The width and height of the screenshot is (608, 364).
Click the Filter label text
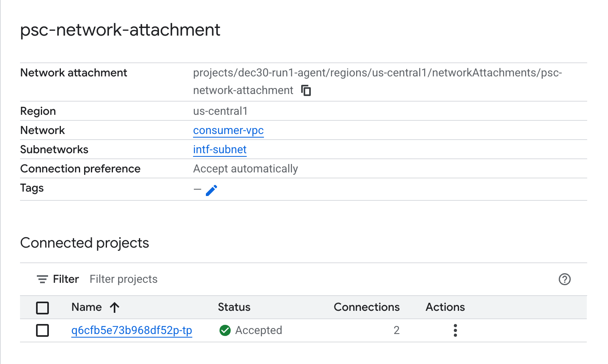[66, 279]
